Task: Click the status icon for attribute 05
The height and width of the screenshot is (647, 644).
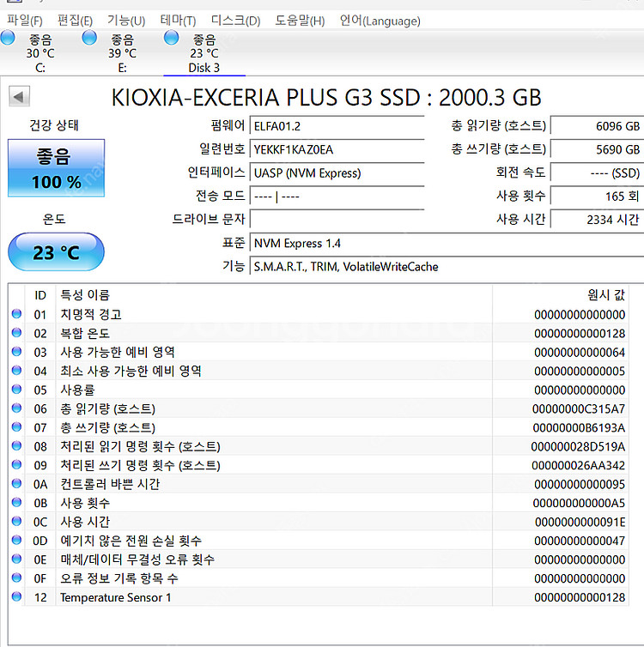Action: click(16, 389)
